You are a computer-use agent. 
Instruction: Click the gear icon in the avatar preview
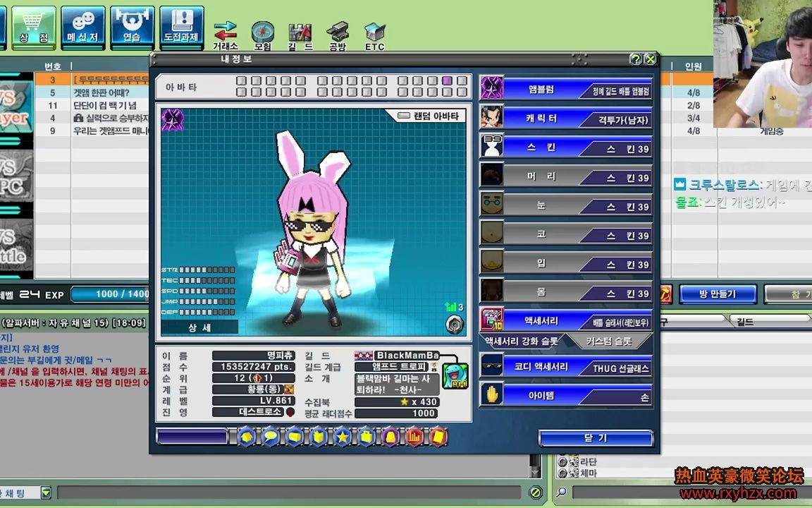click(x=454, y=325)
